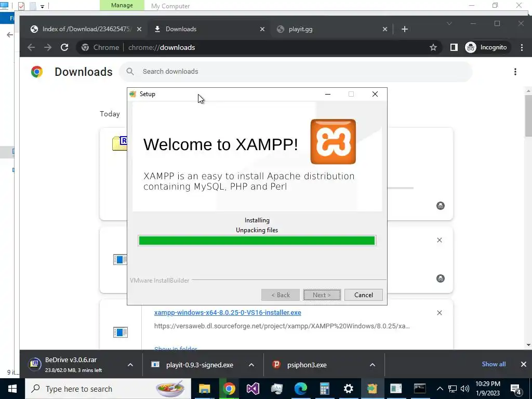Image resolution: width=532 pixels, height=399 pixels.
Task: Click the xampp installer file icon
Action: click(121, 332)
